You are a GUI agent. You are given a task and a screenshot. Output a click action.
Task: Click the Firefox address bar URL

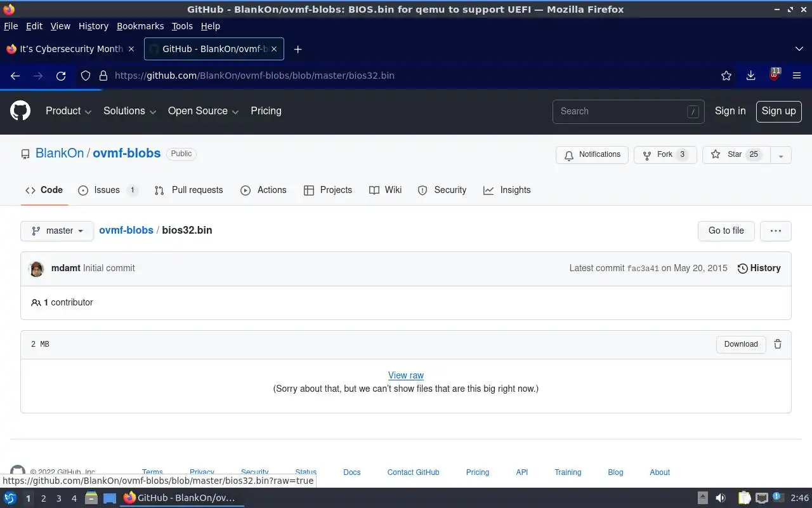[x=254, y=76]
